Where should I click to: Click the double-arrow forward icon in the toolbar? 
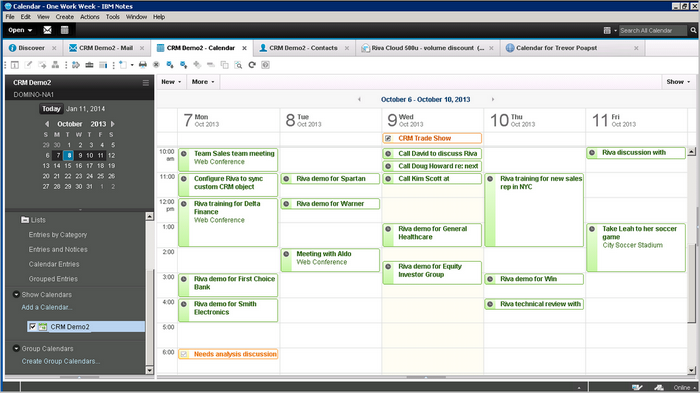76,65
